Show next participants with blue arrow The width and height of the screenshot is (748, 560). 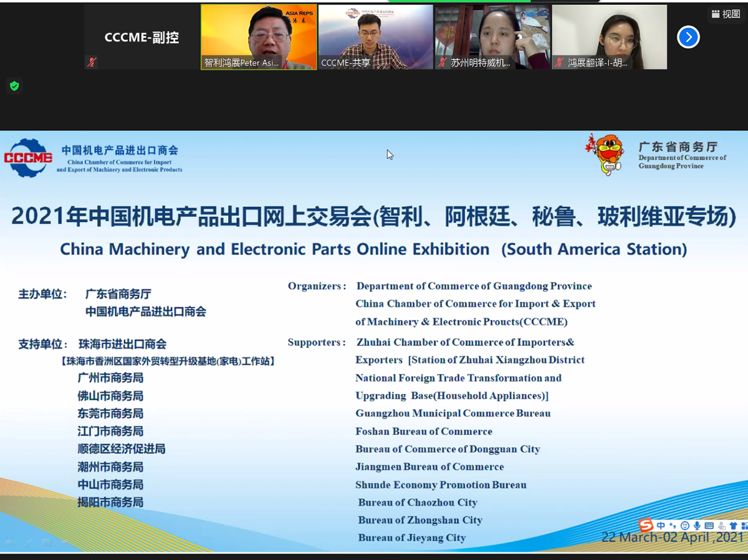click(688, 37)
